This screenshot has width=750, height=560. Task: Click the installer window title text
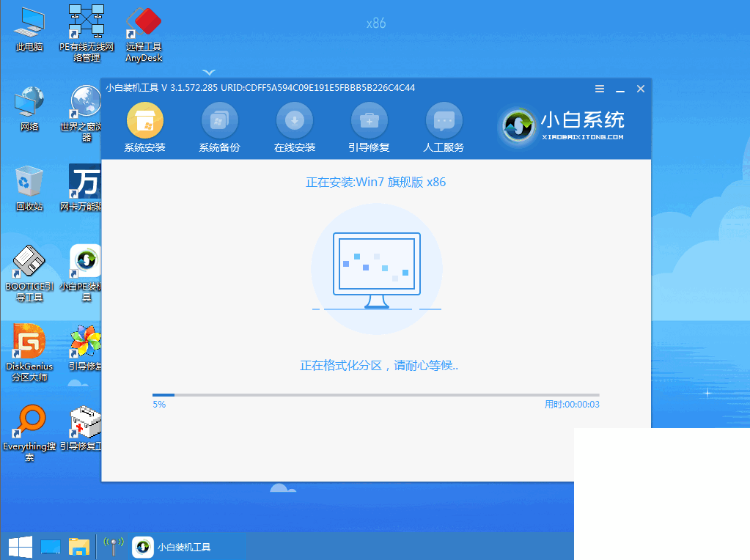click(260, 88)
